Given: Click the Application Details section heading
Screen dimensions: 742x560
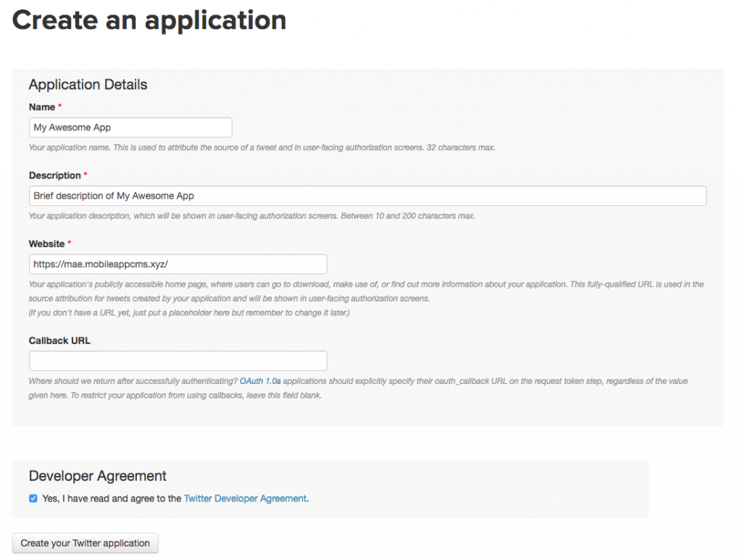Looking at the screenshot, I should [88, 85].
